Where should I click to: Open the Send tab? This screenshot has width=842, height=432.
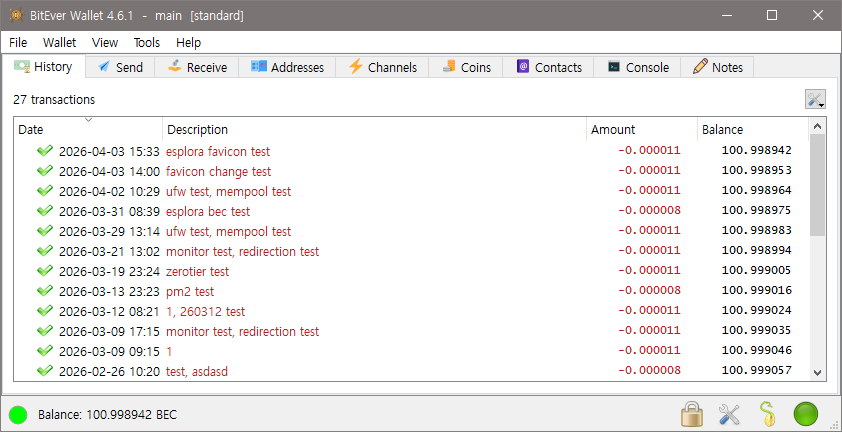(x=119, y=67)
